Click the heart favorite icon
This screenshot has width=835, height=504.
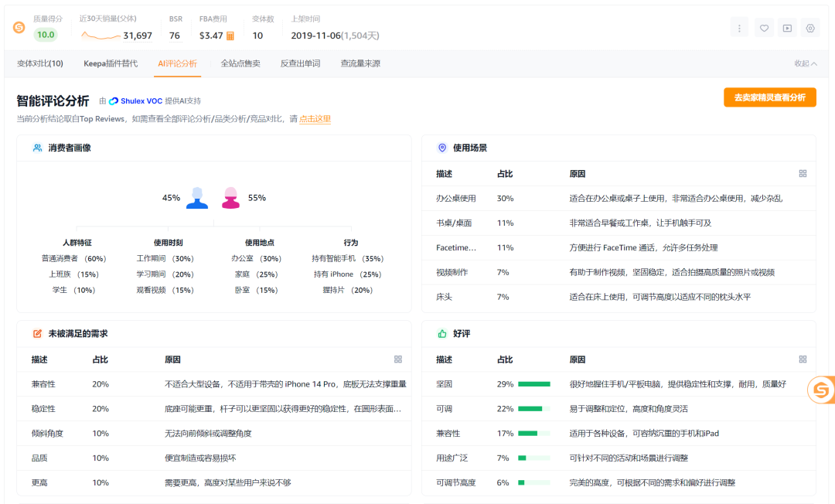point(764,28)
